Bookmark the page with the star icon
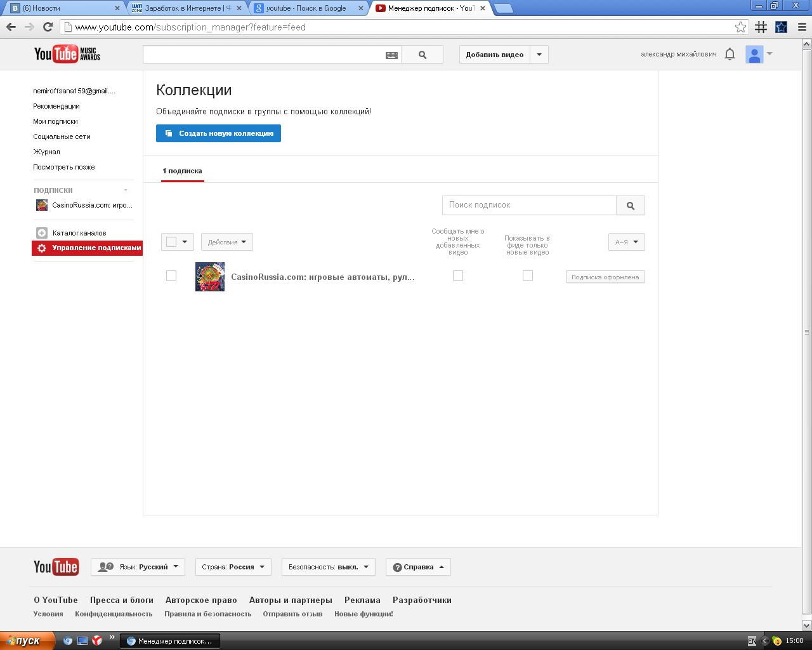 (740, 27)
